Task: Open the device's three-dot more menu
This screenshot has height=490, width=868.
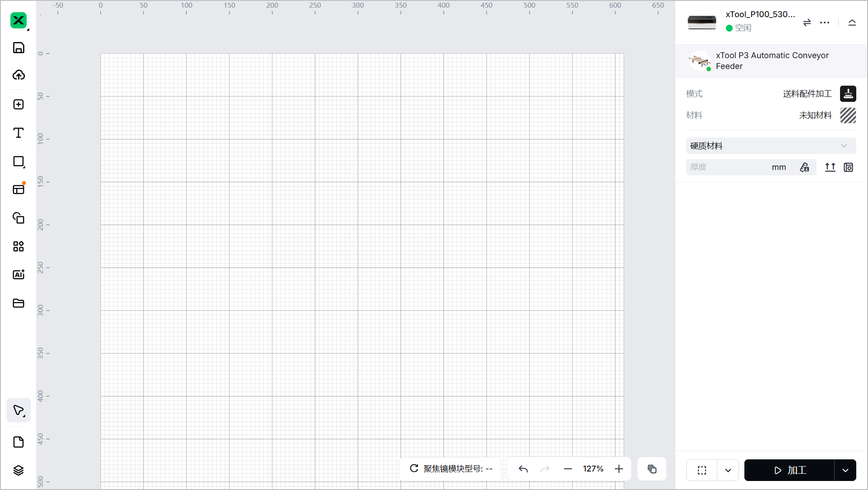Action: pos(825,23)
